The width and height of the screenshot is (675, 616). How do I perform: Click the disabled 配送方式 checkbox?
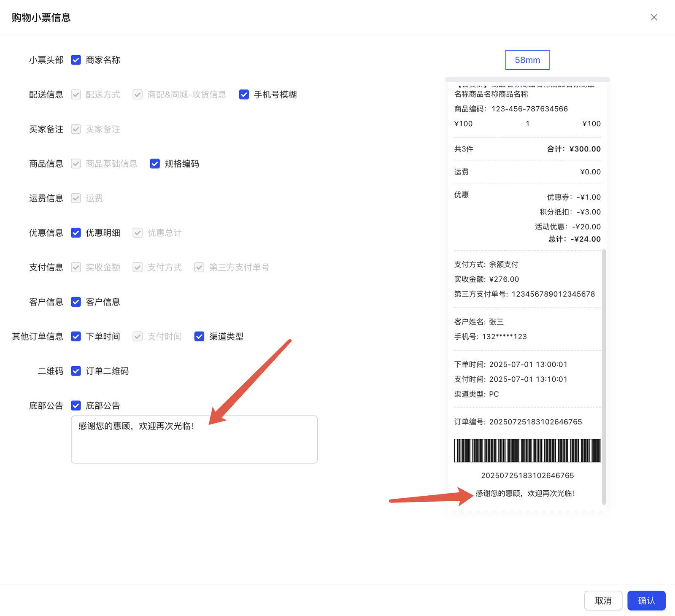pyautogui.click(x=76, y=95)
